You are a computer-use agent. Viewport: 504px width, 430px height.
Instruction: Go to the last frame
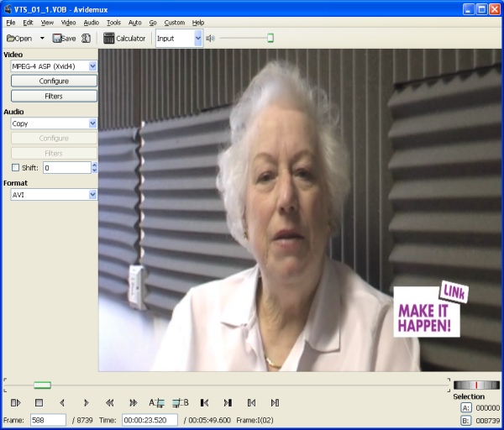point(275,402)
